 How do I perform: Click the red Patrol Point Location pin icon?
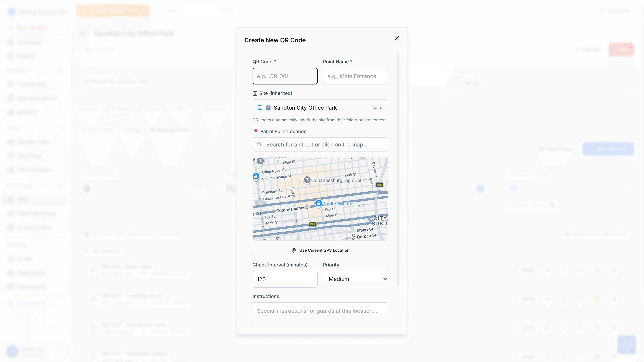click(x=255, y=131)
